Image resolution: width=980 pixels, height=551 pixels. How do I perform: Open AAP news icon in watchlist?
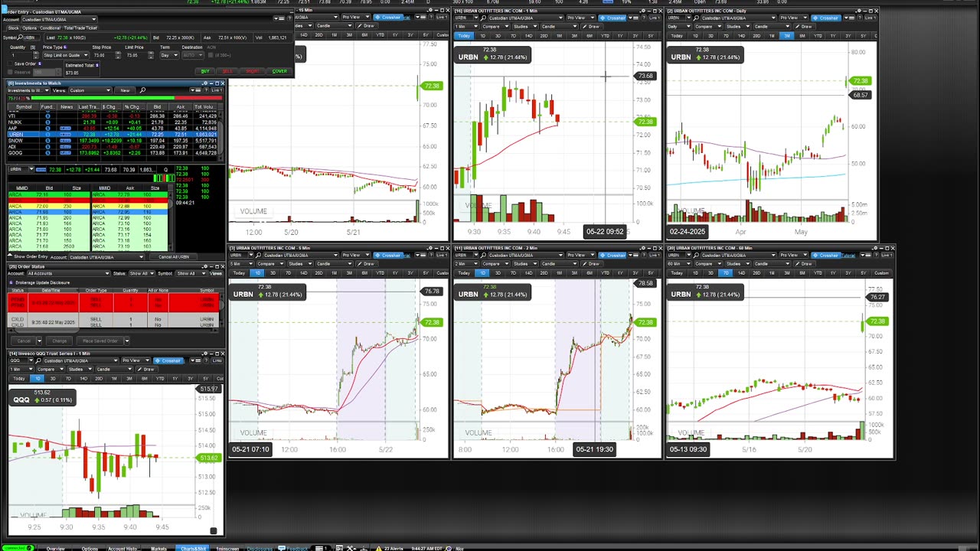tap(66, 129)
